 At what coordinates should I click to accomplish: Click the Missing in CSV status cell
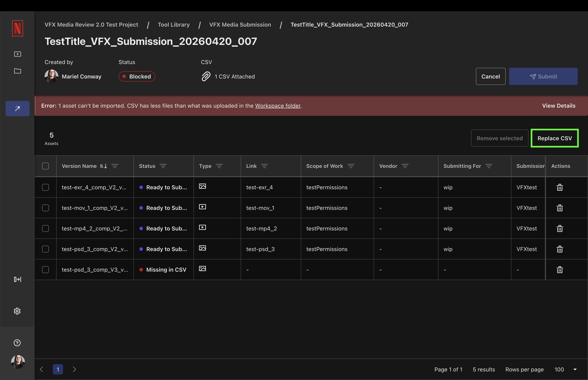163,270
